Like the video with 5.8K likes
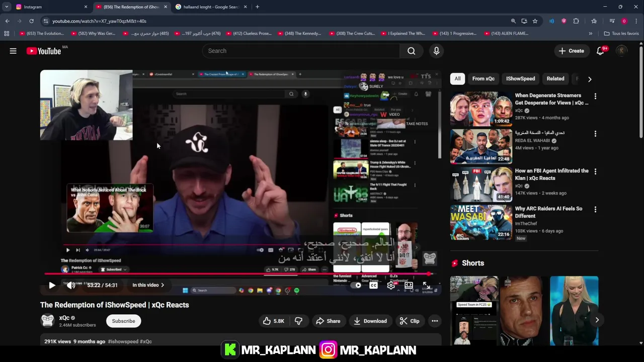This screenshot has width=644, height=362. click(x=274, y=321)
